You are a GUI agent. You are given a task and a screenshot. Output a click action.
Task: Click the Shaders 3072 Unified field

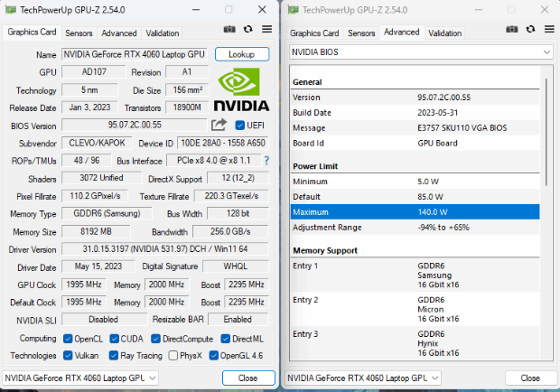click(101, 178)
